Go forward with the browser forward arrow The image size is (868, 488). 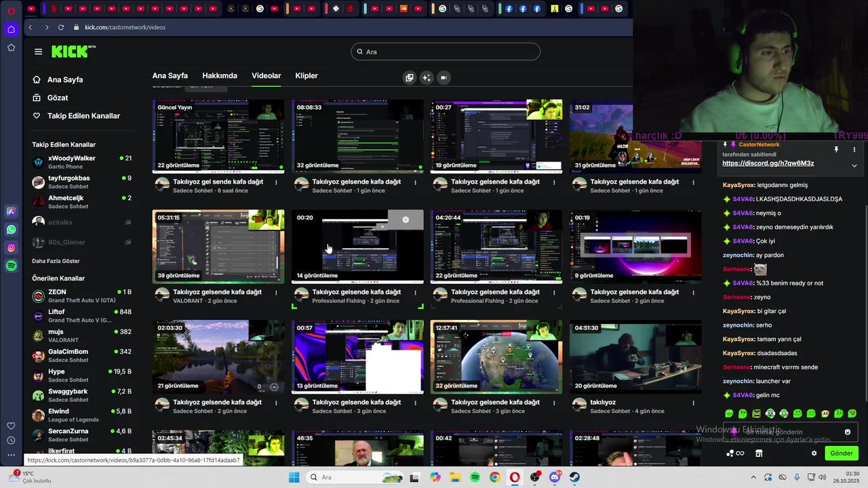(x=46, y=27)
